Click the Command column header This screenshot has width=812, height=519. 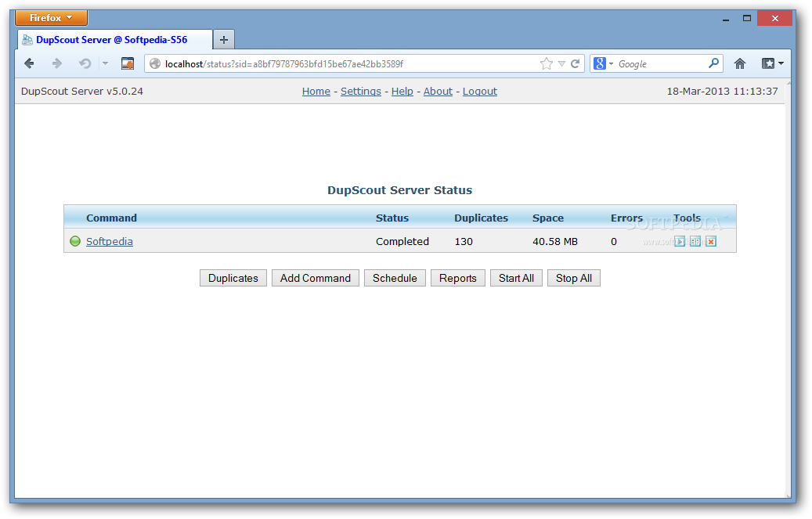point(111,218)
